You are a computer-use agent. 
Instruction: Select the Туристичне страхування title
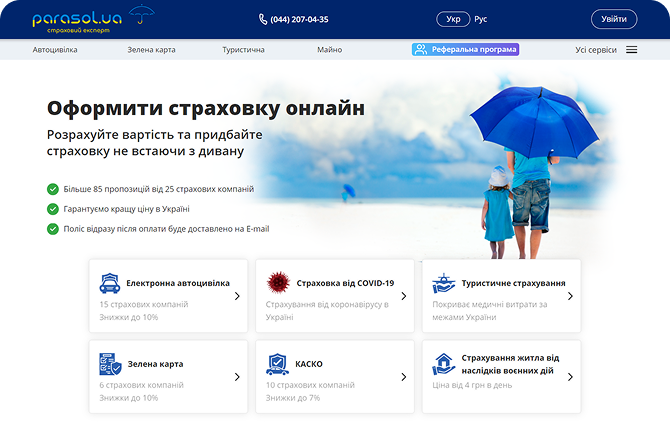coord(513,283)
